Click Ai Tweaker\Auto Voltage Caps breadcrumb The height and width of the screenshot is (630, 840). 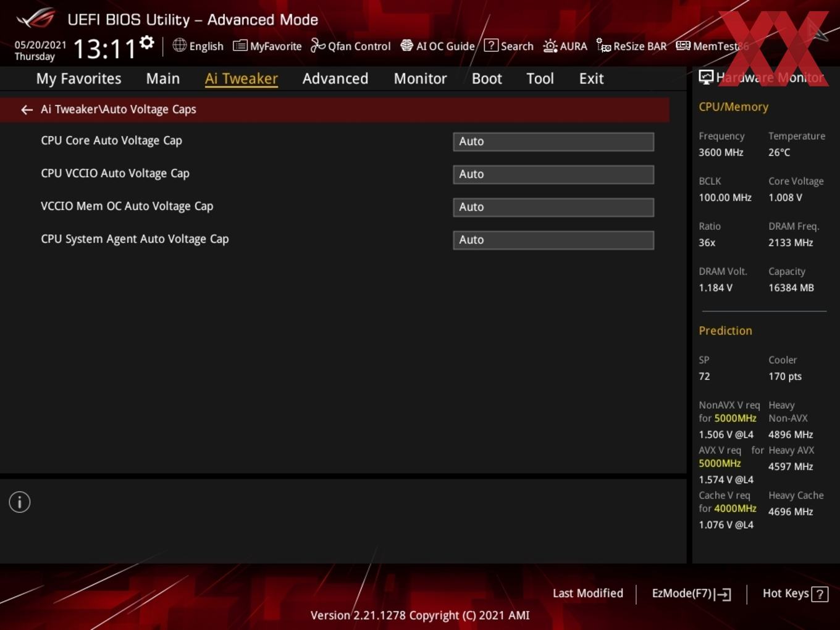tap(119, 109)
